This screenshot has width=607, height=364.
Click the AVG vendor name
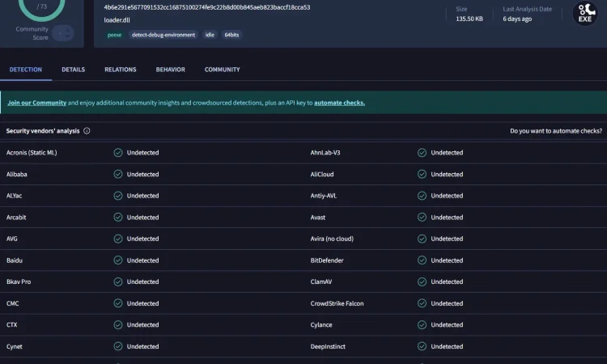tap(11, 239)
